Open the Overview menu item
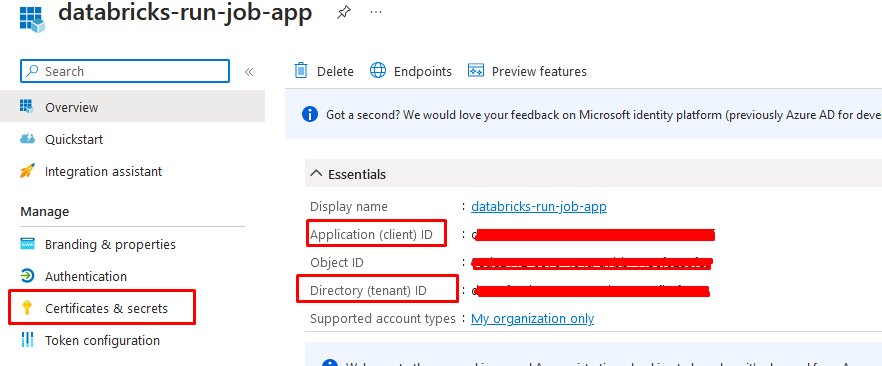The width and height of the screenshot is (882, 366). (133, 107)
